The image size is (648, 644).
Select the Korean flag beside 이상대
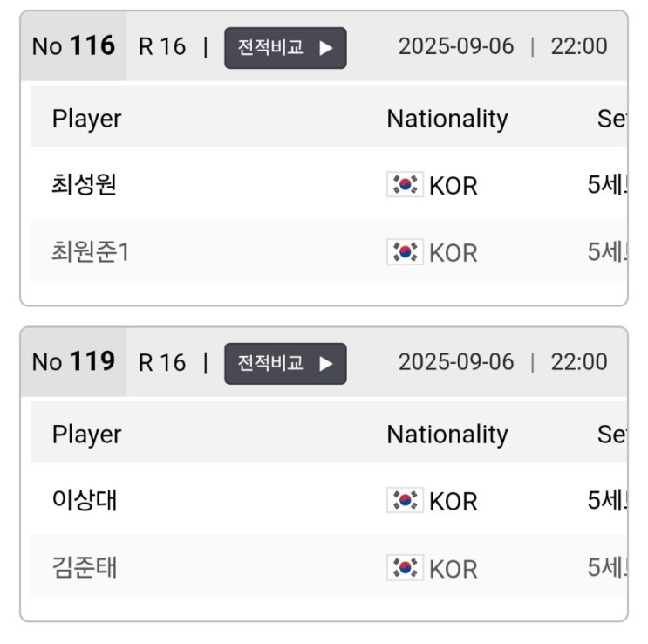click(x=405, y=500)
